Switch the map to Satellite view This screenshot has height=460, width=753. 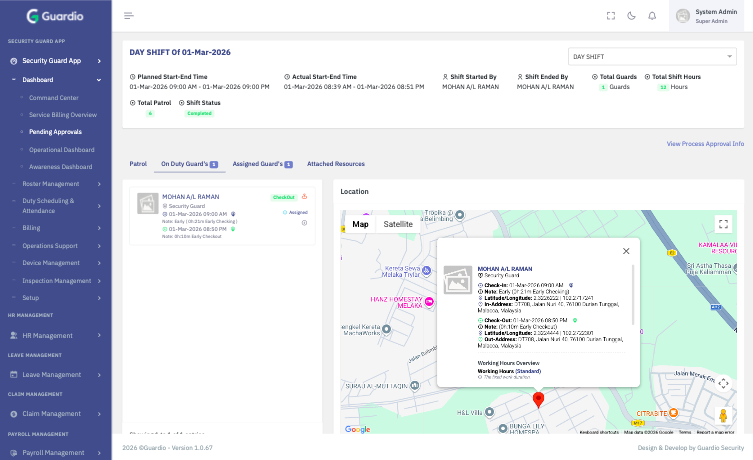pyautogui.click(x=398, y=224)
